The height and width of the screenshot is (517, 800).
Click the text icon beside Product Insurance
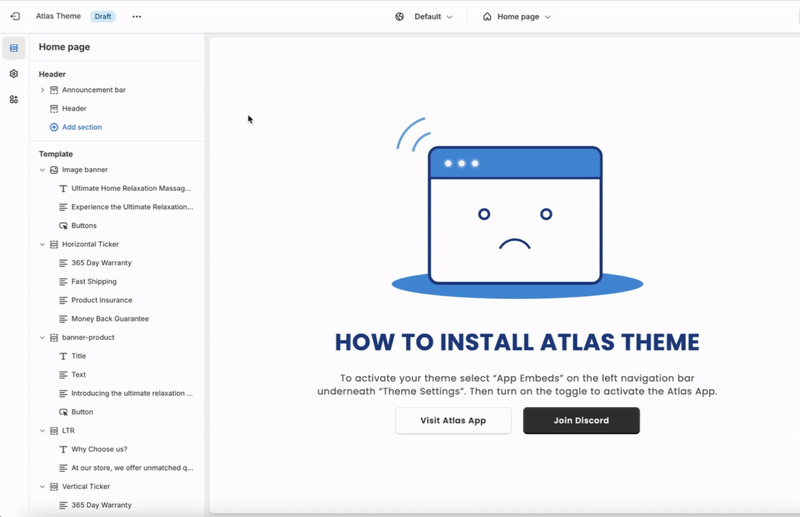point(63,300)
